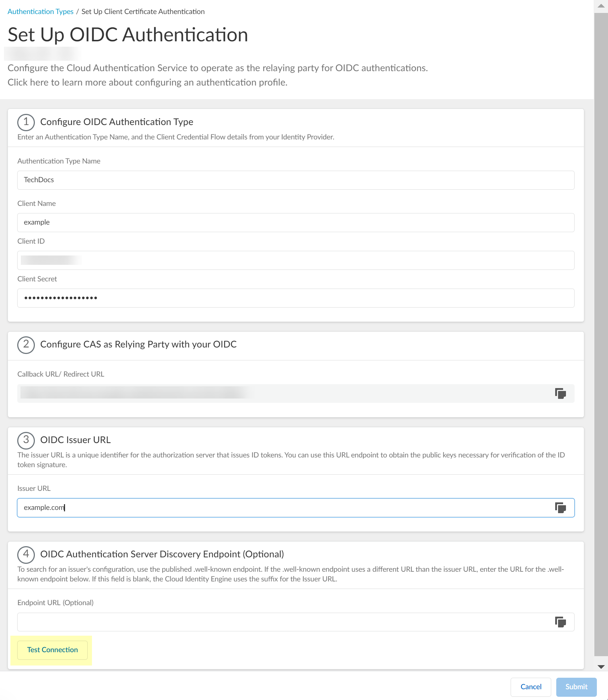Submit the OIDC authentication form

point(576,687)
